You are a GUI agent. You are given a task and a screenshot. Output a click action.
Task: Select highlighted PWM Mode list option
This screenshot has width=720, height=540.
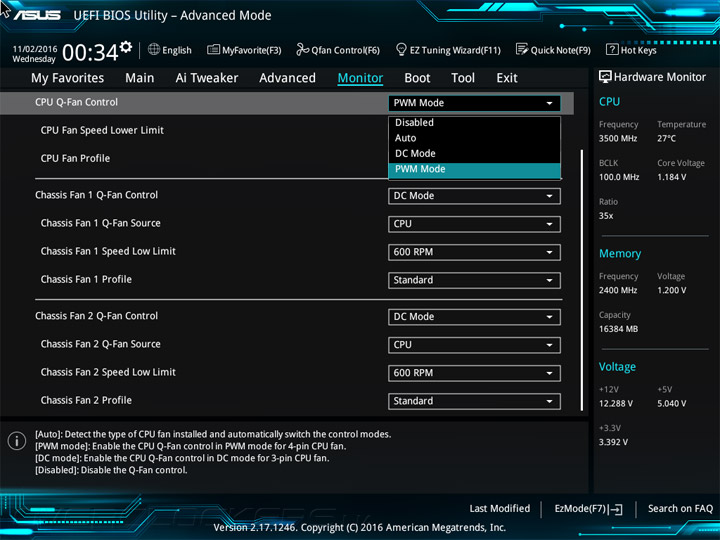pos(474,169)
